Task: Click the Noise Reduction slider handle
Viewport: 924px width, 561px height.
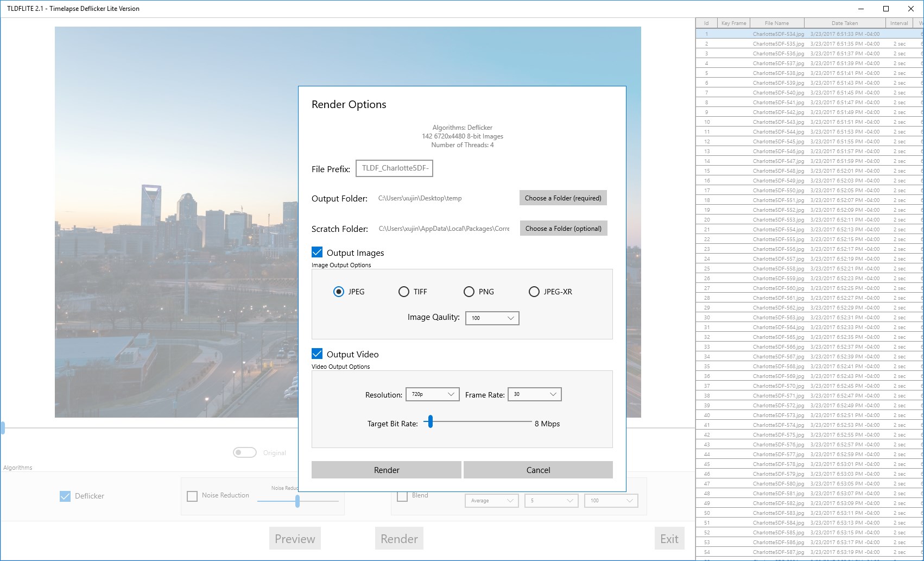Action: pos(298,501)
